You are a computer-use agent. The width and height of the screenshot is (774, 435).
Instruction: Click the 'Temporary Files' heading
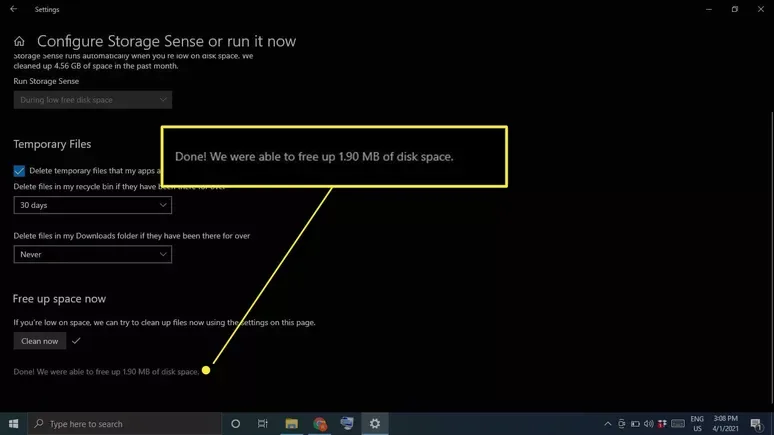(52, 144)
